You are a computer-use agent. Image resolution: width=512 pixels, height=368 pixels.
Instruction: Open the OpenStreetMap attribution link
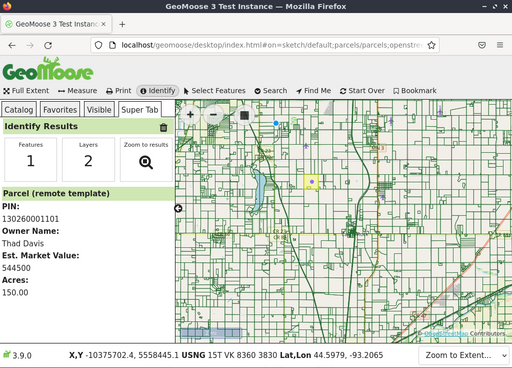point(446,333)
